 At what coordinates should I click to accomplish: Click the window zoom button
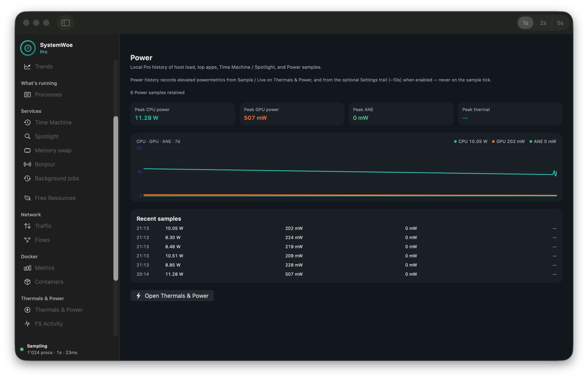(46, 23)
